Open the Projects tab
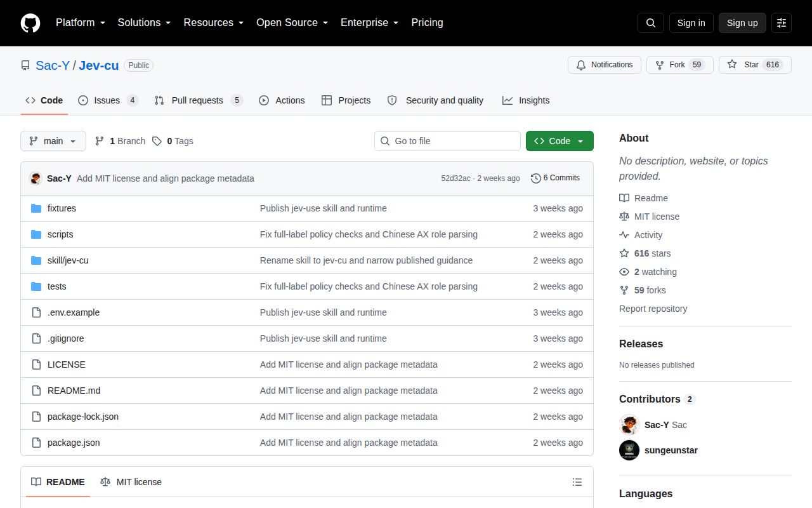The height and width of the screenshot is (508, 812). click(x=346, y=100)
